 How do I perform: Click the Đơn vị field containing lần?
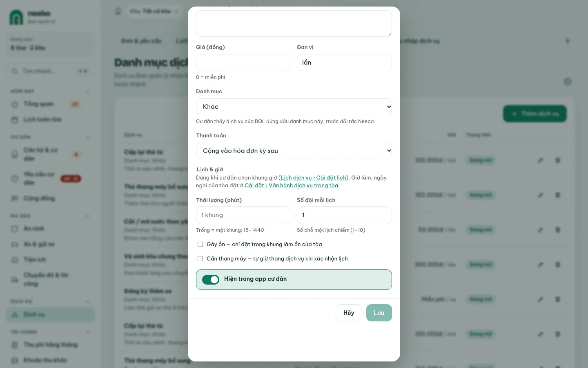[x=344, y=63]
